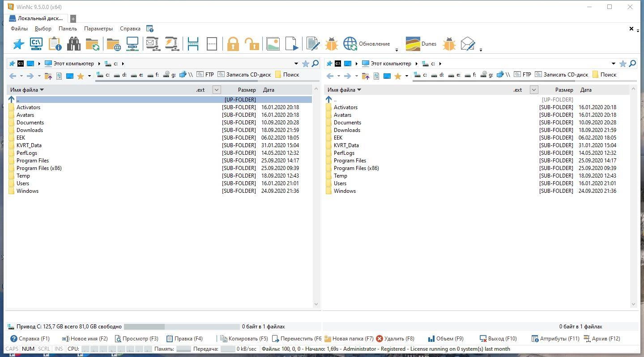644x357 pixels.
Task: Click the Обновление update globe button
Action: coord(367,44)
